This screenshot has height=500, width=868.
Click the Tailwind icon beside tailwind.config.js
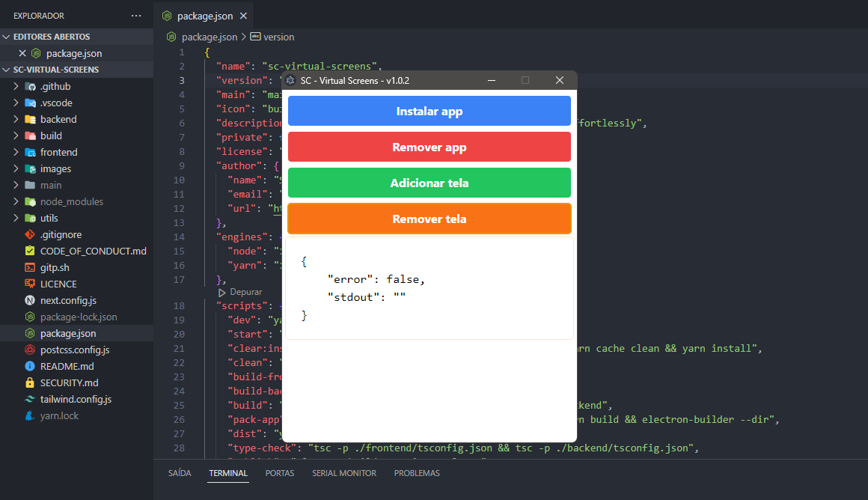[30, 399]
